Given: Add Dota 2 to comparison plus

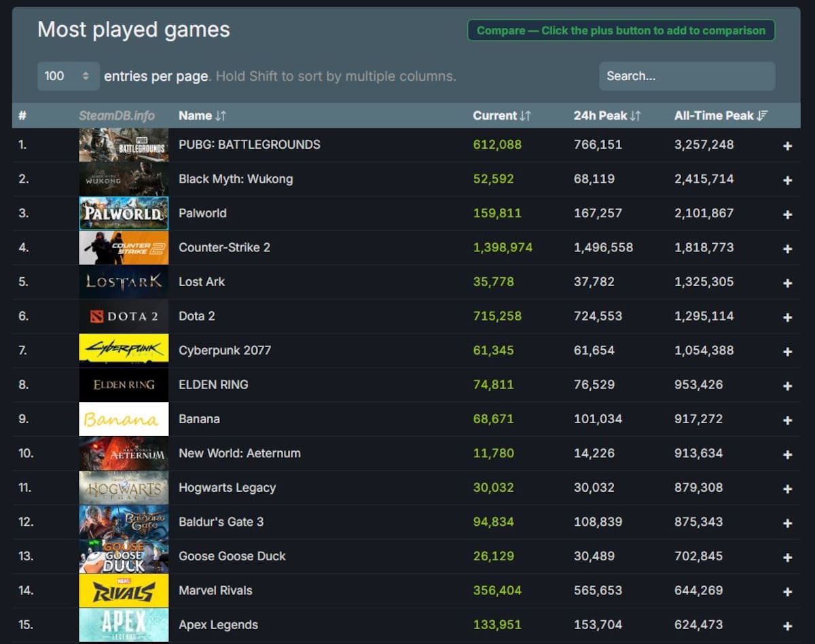Looking at the screenshot, I should click(787, 317).
